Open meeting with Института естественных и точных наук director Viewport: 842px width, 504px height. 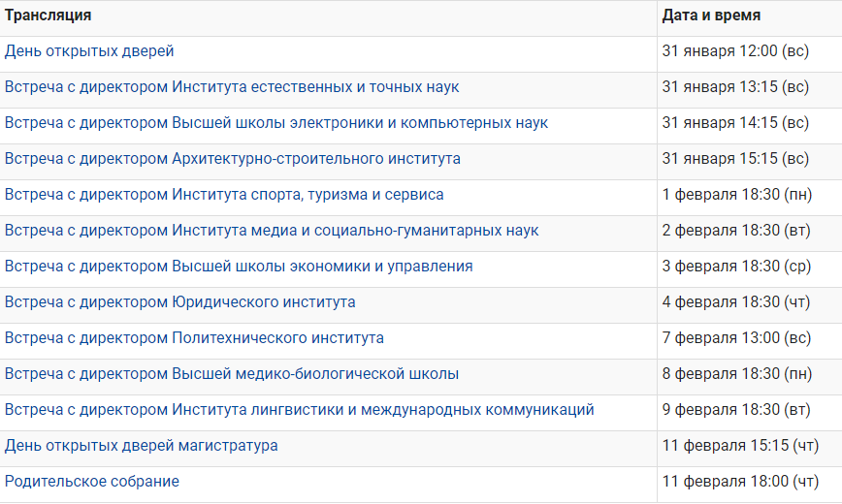pos(232,87)
